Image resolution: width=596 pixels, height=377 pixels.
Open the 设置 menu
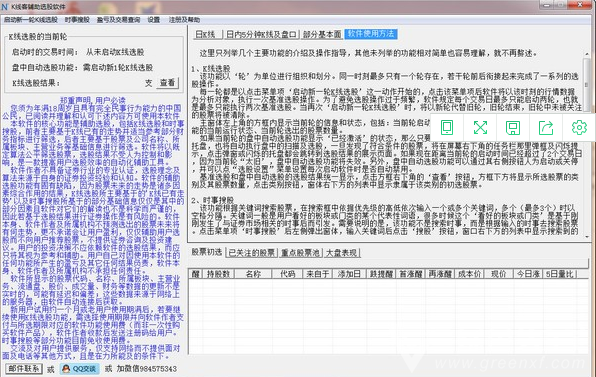[154, 20]
